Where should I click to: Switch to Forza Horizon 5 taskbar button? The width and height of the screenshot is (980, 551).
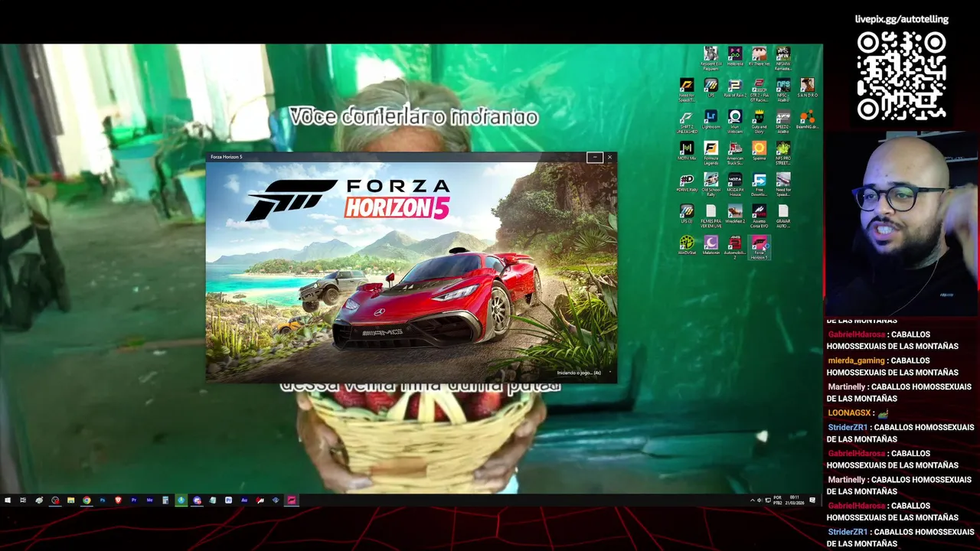tap(292, 500)
